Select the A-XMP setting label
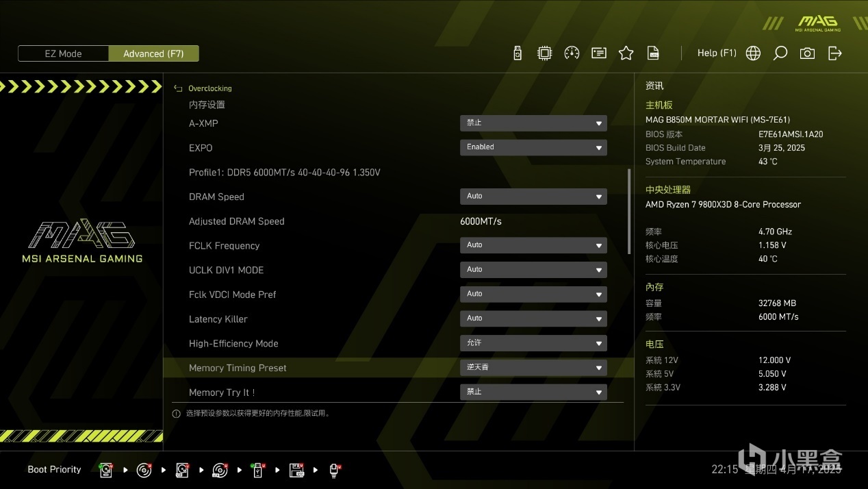The image size is (868, 489). [x=203, y=123]
